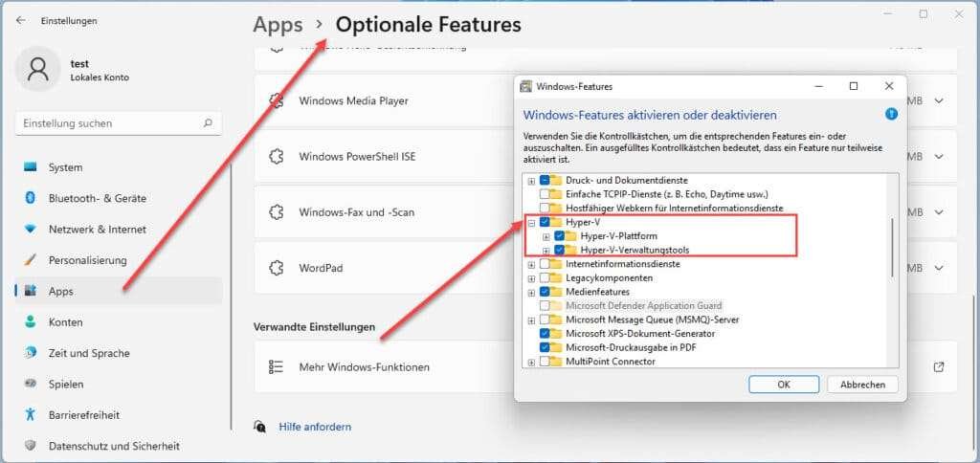Open the external-link icon for Mehr Windows-Funktionen
The height and width of the screenshot is (463, 980).
coord(938,366)
